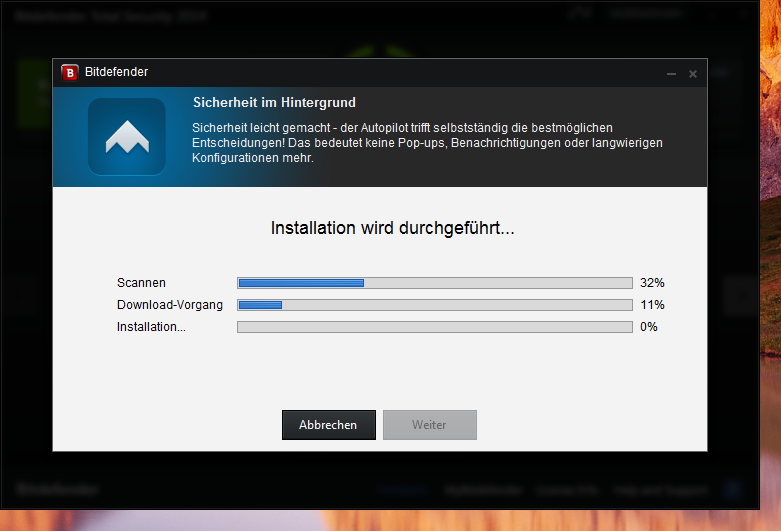Click the 'Installation...' label
This screenshot has width=781, height=531.
click(151, 327)
